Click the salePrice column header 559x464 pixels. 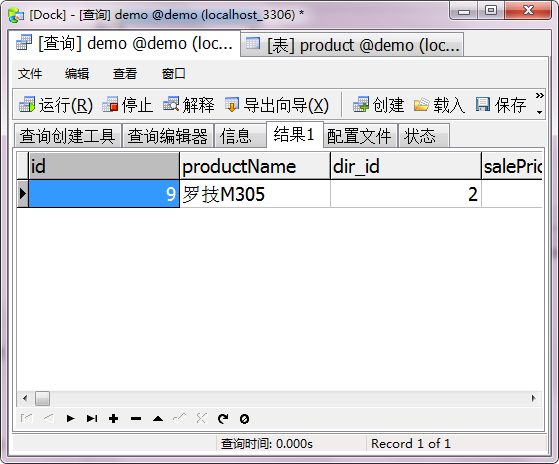pyautogui.click(x=512, y=166)
